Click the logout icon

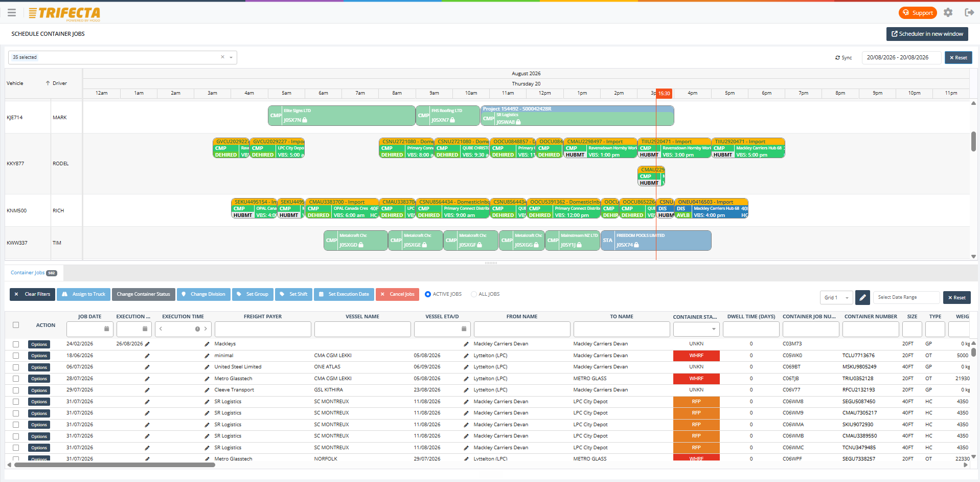point(969,12)
